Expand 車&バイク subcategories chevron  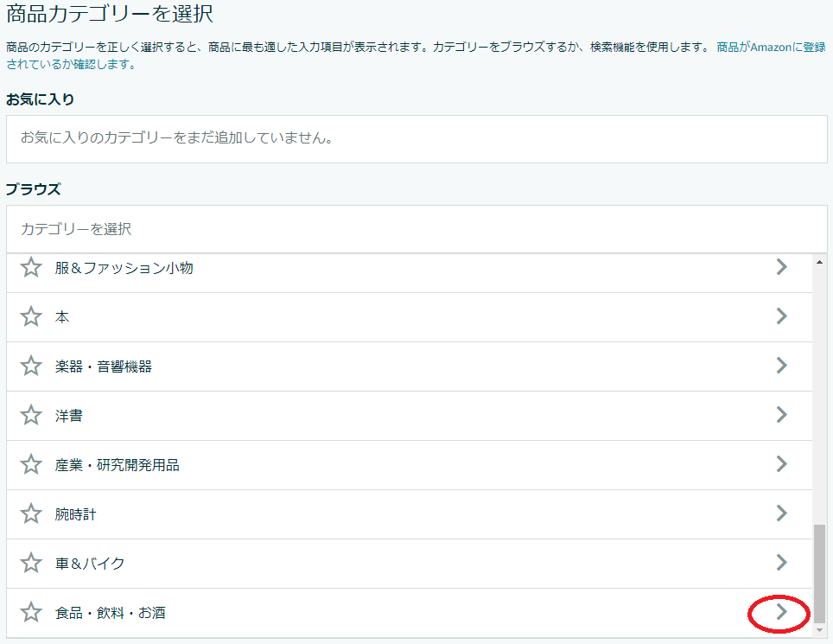coord(781,562)
